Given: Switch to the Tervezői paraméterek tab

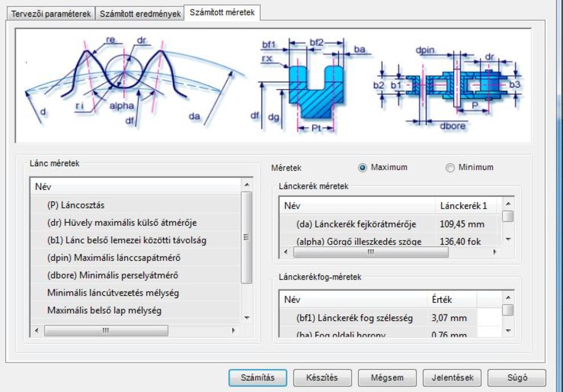Looking at the screenshot, I should (x=49, y=14).
